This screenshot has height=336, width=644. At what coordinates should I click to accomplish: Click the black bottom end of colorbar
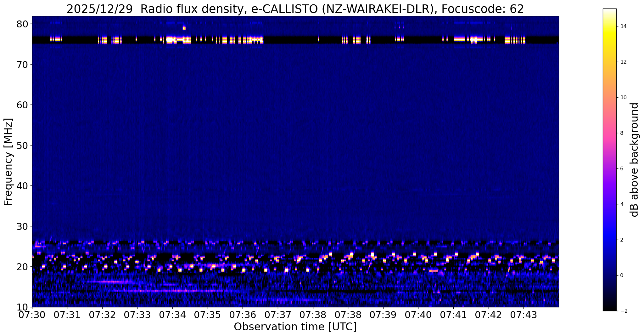click(x=609, y=309)
